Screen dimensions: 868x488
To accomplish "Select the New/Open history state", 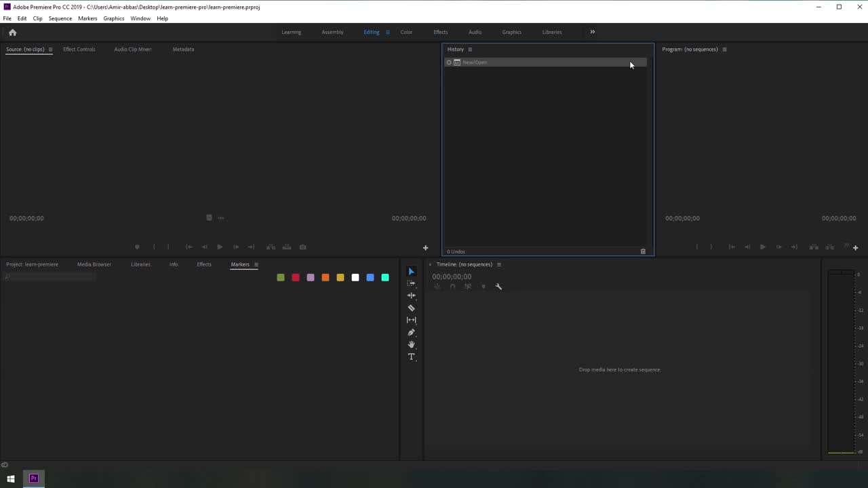I will click(x=475, y=62).
